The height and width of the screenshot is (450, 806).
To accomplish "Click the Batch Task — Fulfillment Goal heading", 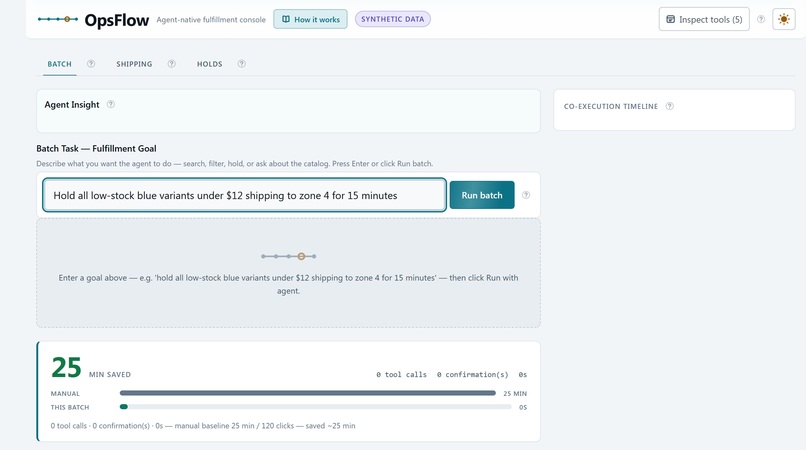I will 96,149.
